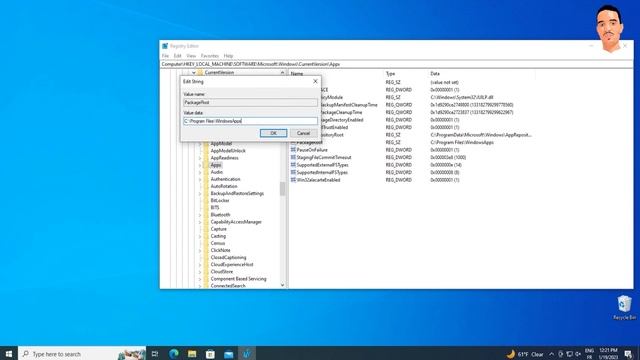This screenshot has width=640, height=360.
Task: Open the Recycle Bin on the desktop
Action: (x=624, y=307)
